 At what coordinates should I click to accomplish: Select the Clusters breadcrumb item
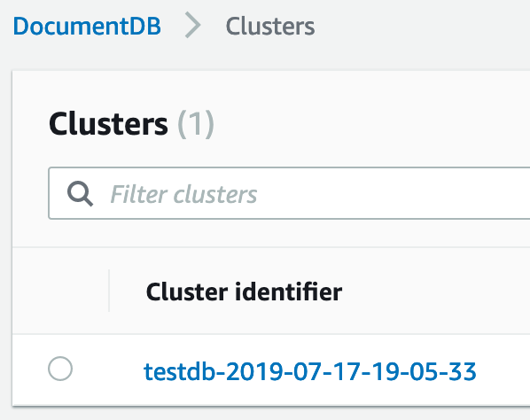coord(270,27)
